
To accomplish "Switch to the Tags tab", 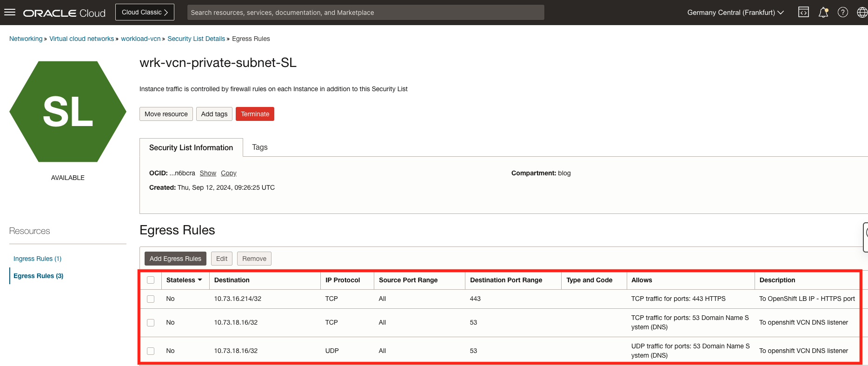I will click(x=260, y=147).
